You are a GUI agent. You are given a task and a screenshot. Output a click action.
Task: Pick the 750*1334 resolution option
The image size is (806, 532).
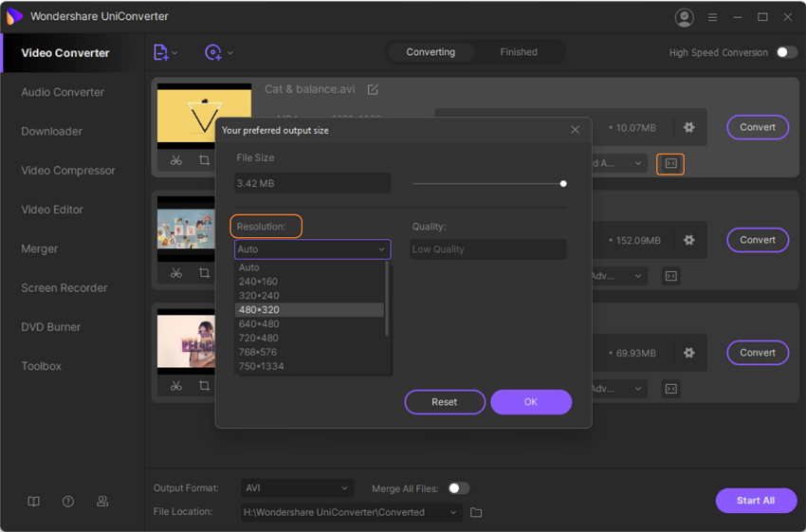tap(309, 366)
